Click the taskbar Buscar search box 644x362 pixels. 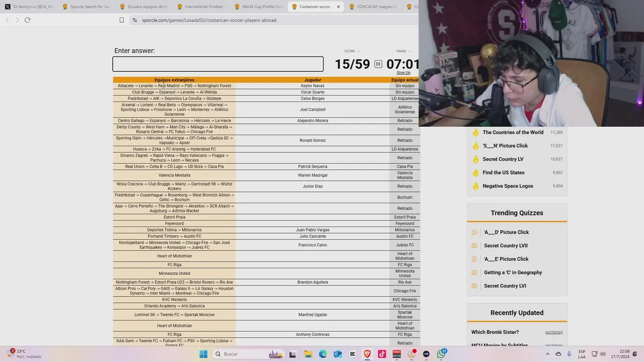pos(248,354)
